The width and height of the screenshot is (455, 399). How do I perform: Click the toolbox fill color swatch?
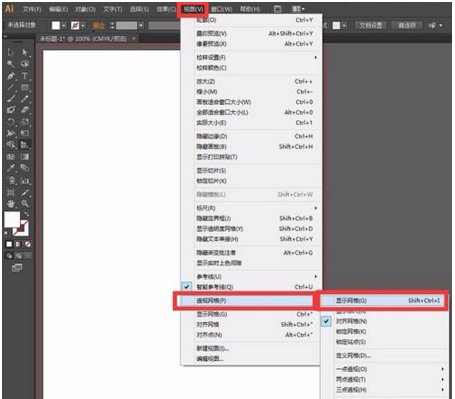click(12, 220)
